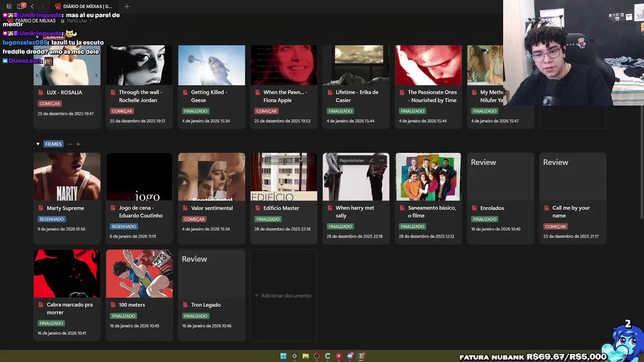The image size is (644, 362).
Task: Click date 25 de dezembro de 2025 19:47
Action: tap(65, 114)
